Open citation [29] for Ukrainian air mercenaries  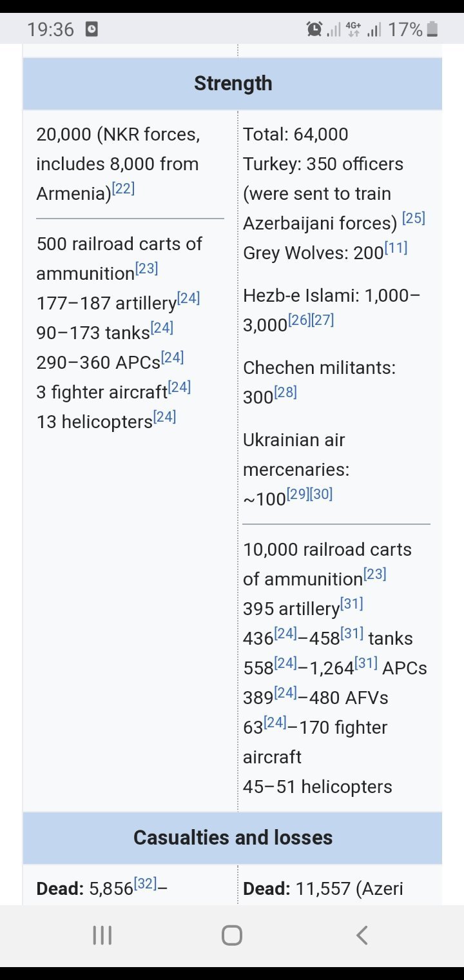298,494
